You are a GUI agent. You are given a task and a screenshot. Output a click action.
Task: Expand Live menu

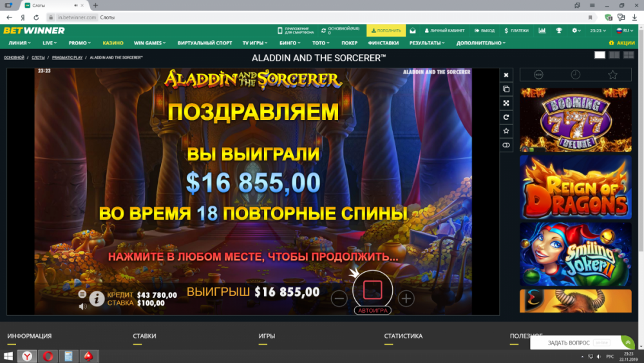50,43
